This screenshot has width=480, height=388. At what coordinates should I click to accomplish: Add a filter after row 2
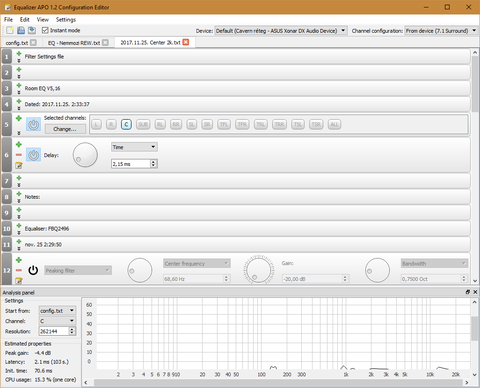coord(19,70)
